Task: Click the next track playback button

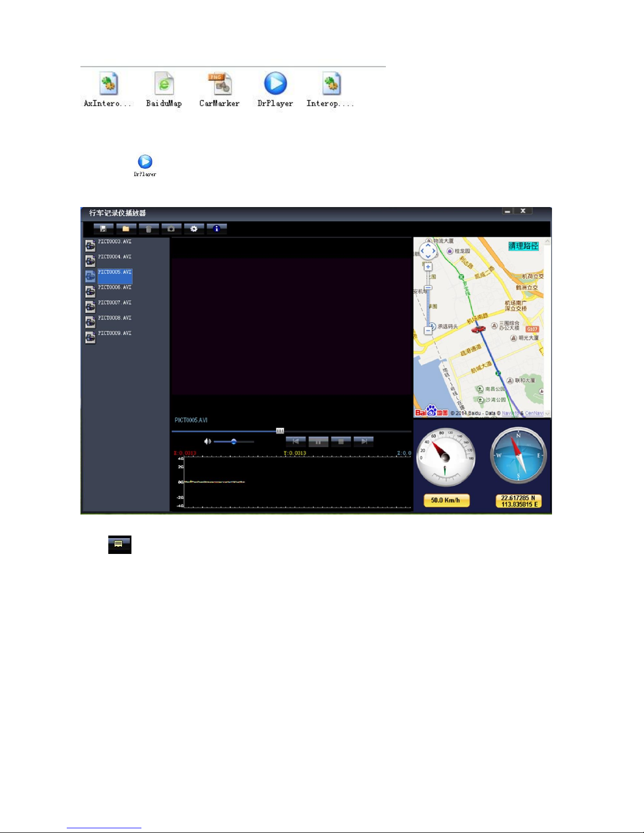Action: (x=363, y=441)
